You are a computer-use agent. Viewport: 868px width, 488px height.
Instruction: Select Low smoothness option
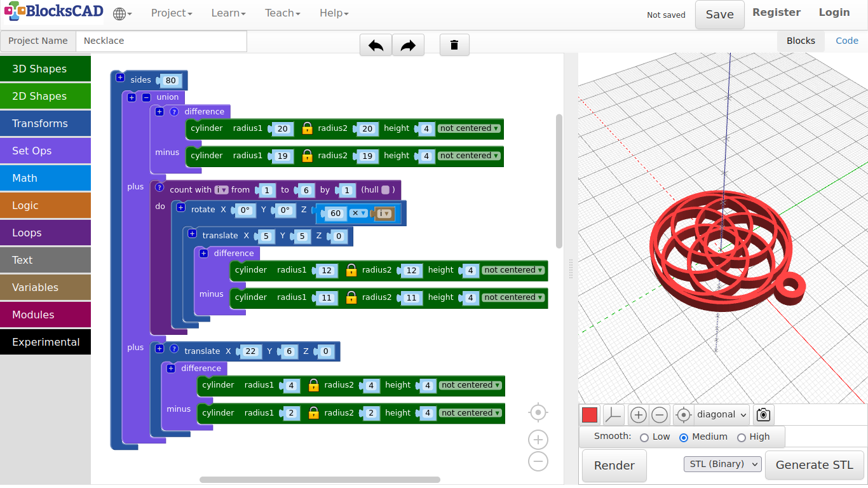[x=644, y=437]
